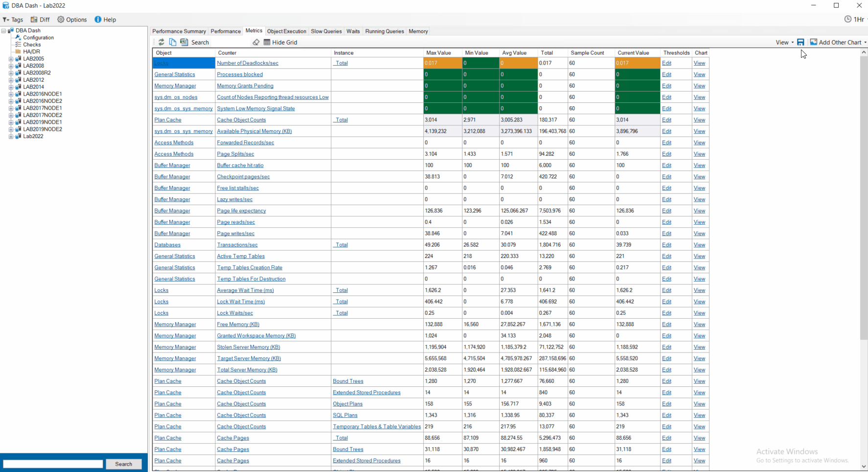Click the Hide Grid table icon
The image size is (868, 472).
point(267,42)
